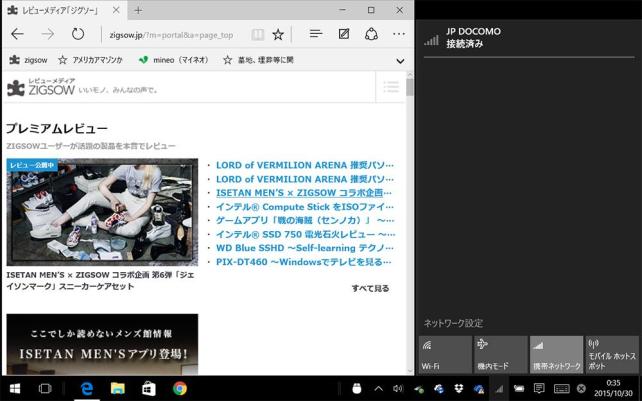Open ゲームアプリ「戦の海賊」 link
The image size is (642, 401).
(305, 220)
